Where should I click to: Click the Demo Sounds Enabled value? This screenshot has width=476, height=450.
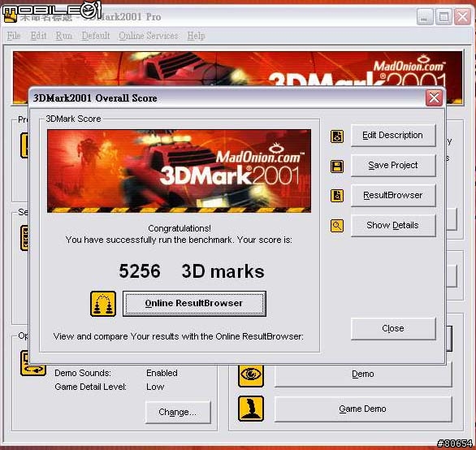click(x=162, y=373)
